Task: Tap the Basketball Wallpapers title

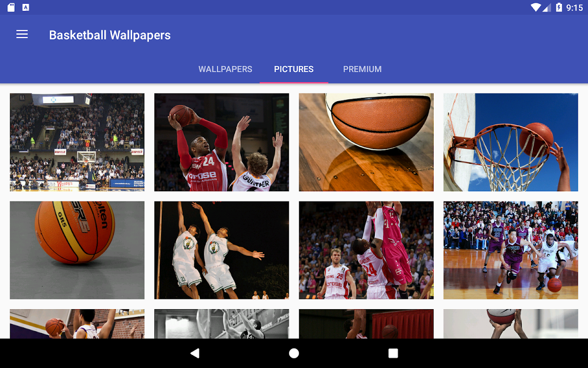Action: pos(110,35)
